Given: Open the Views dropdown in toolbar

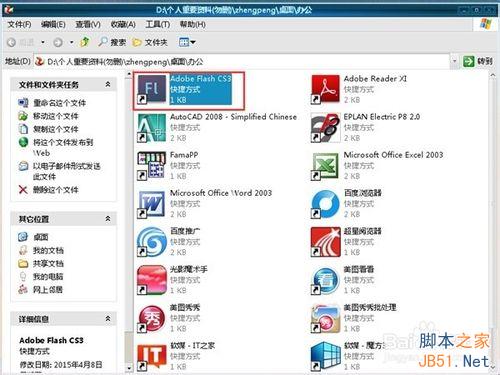Looking at the screenshot, I should point(187,42).
